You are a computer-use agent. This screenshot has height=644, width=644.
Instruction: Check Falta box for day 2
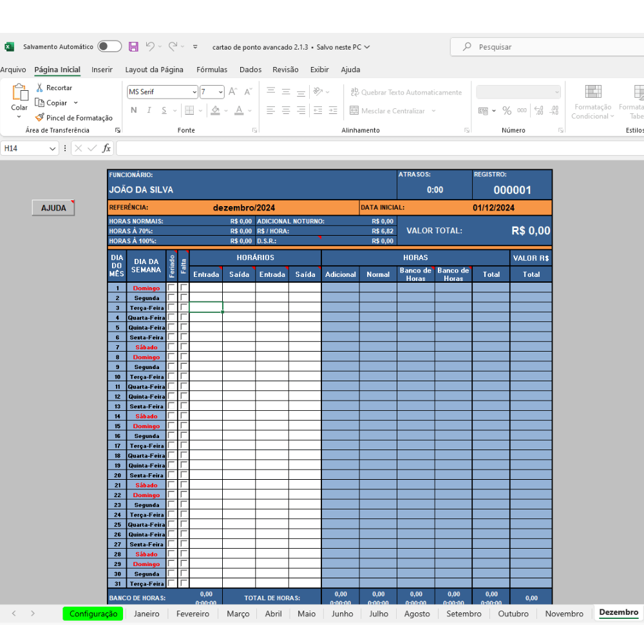(184, 297)
